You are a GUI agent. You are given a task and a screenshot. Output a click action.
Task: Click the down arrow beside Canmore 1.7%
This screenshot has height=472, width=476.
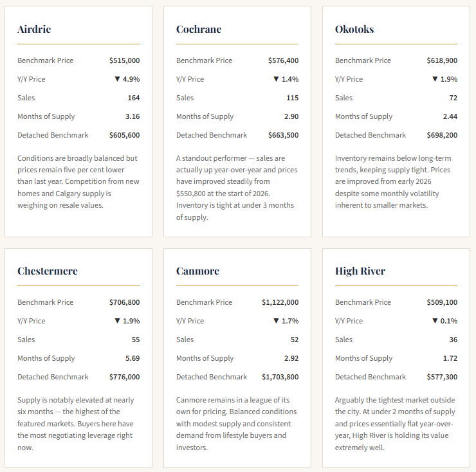point(276,321)
